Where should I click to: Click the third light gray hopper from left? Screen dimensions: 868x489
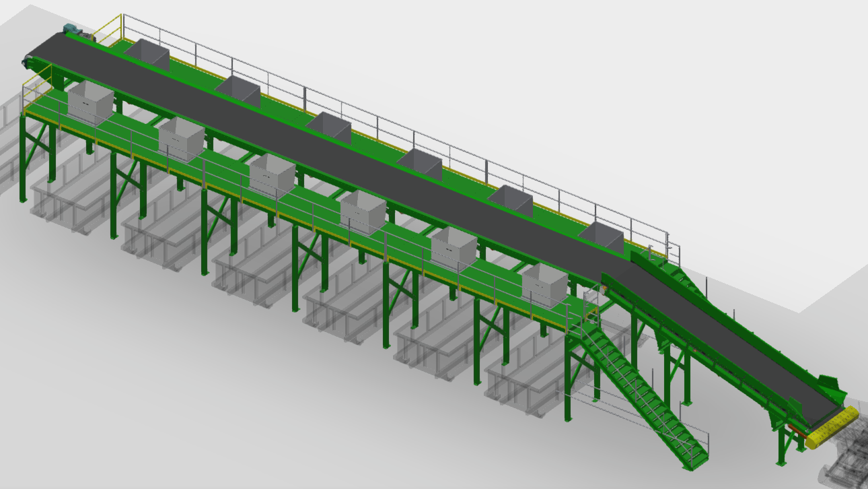pos(272,175)
